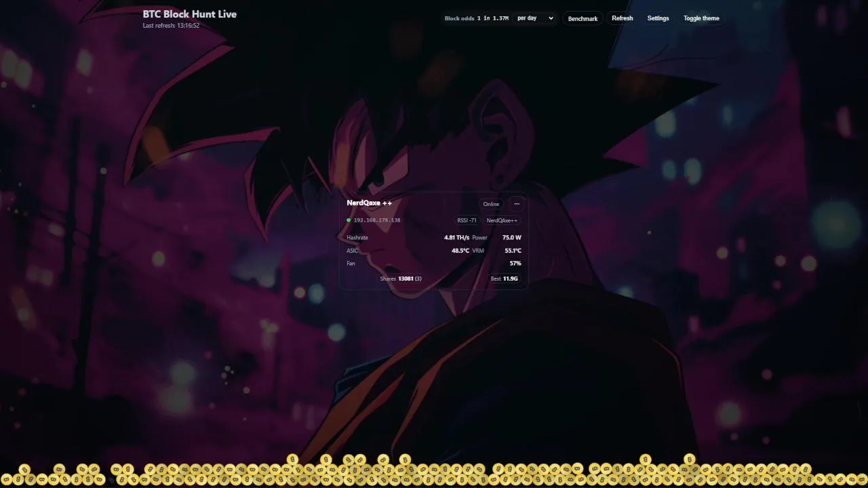The image size is (868, 488).
Task: Click the RSSI -71 badge
Action: point(467,220)
